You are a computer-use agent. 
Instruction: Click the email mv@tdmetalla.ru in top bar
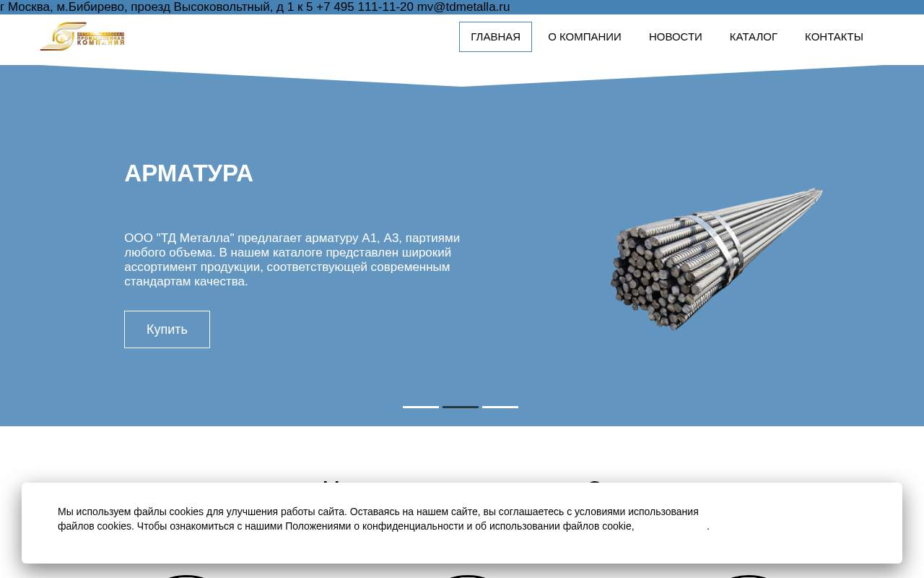click(463, 7)
